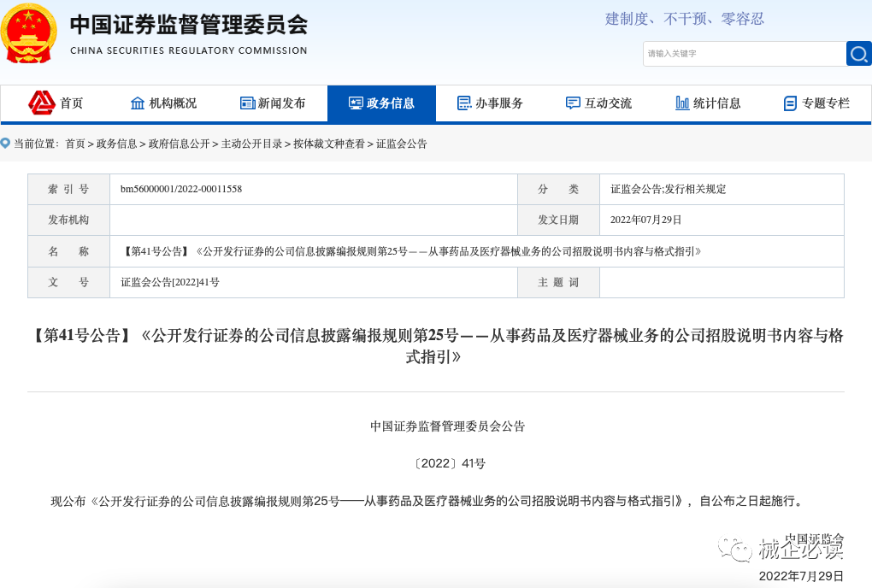Click the monitor icon beside 政务信息

click(356, 103)
